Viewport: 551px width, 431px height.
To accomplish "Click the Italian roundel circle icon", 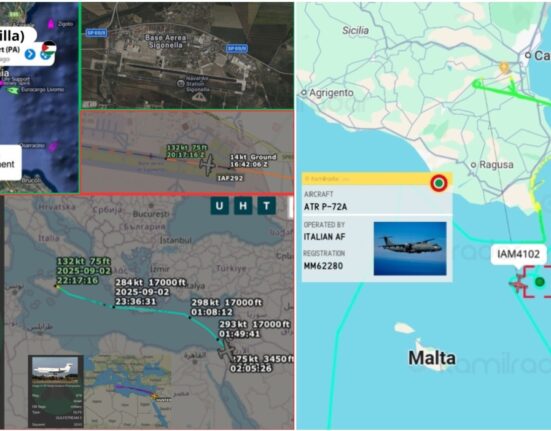I will [x=439, y=183].
